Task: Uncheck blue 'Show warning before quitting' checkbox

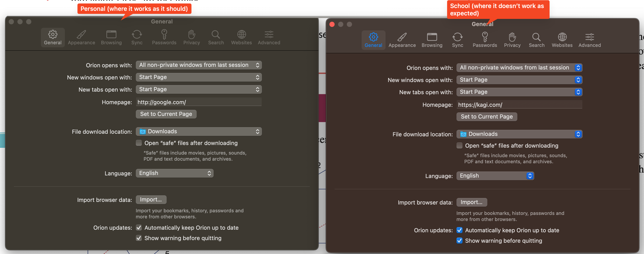Action: (459, 241)
